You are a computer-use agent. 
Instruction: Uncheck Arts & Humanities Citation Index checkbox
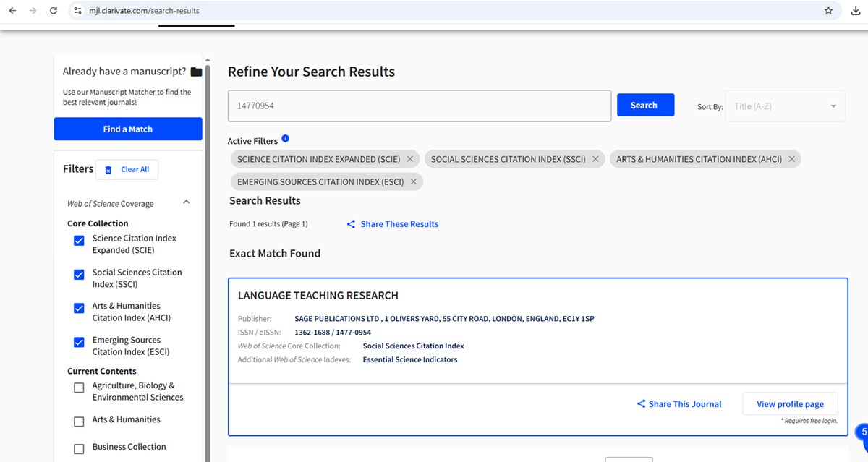80,308
